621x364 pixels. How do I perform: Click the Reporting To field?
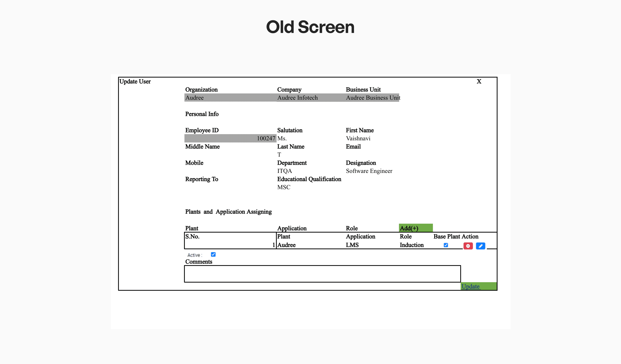[x=222, y=187]
